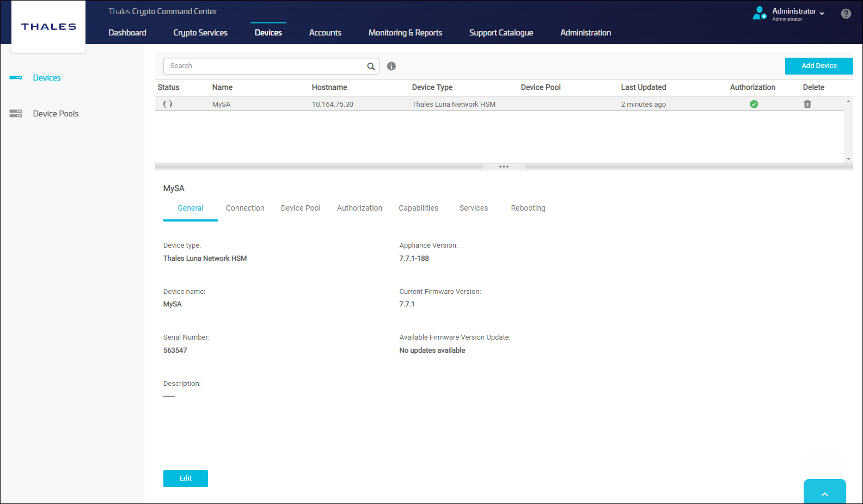
Task: Sort by Status column header
Action: (168, 87)
